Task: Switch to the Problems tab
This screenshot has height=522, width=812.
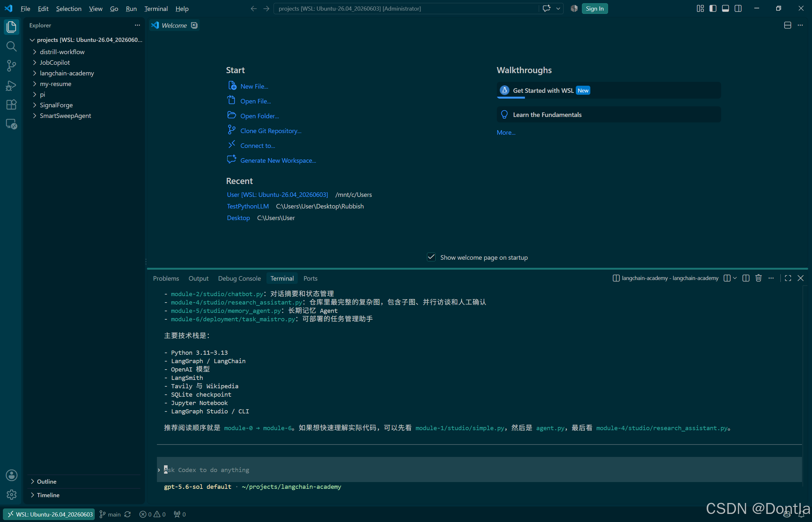Action: click(x=166, y=278)
